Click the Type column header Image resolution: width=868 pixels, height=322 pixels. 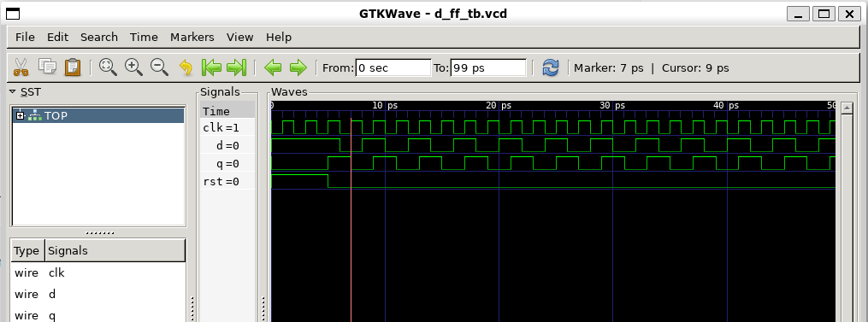pos(27,250)
